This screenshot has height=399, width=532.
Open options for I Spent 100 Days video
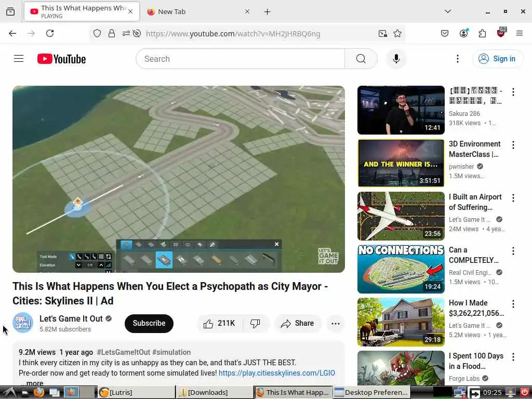point(513,356)
